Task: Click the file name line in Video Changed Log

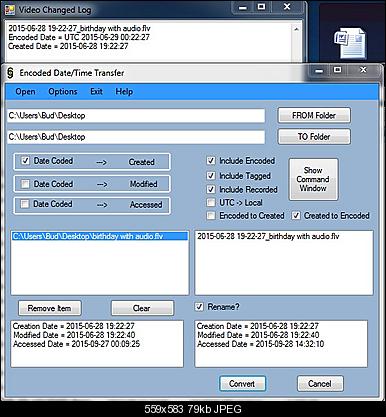Action: coord(79,28)
